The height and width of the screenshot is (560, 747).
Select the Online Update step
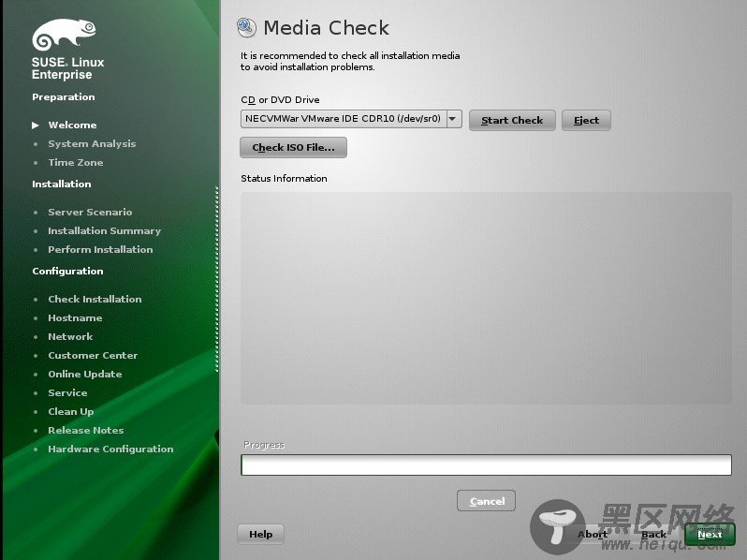coord(85,375)
